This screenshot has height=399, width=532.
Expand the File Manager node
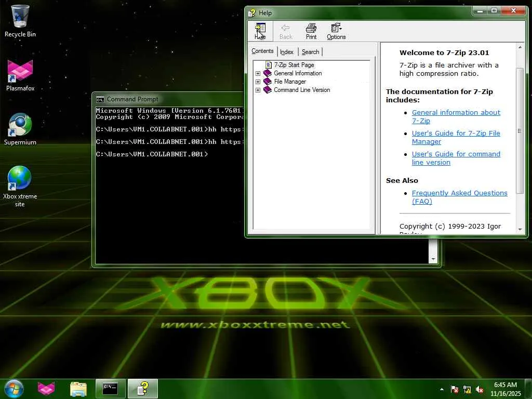click(x=258, y=82)
